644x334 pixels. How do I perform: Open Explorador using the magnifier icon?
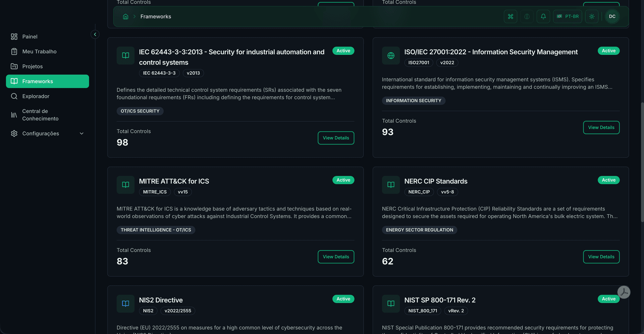point(14,96)
